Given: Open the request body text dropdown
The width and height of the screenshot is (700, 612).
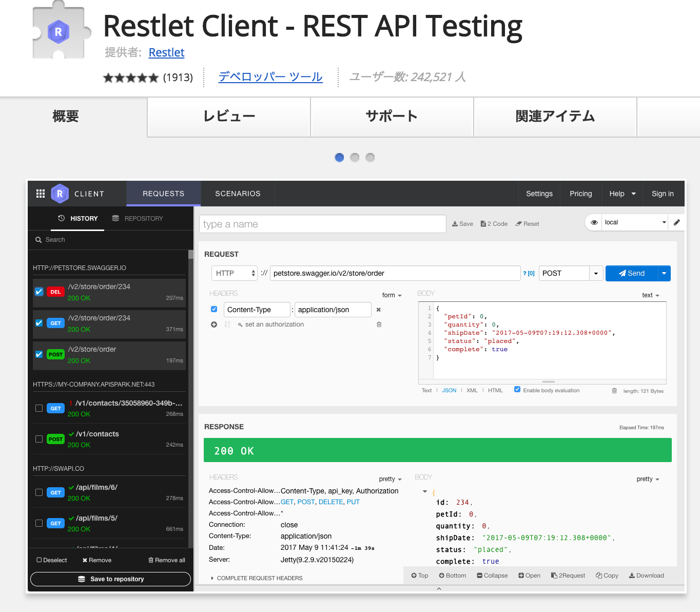Looking at the screenshot, I should [x=651, y=295].
